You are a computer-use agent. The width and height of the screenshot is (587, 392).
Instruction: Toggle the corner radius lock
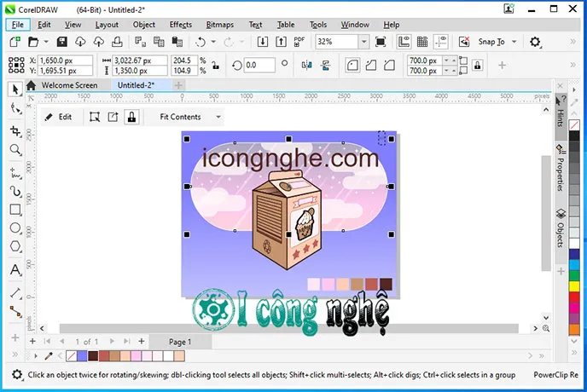477,66
